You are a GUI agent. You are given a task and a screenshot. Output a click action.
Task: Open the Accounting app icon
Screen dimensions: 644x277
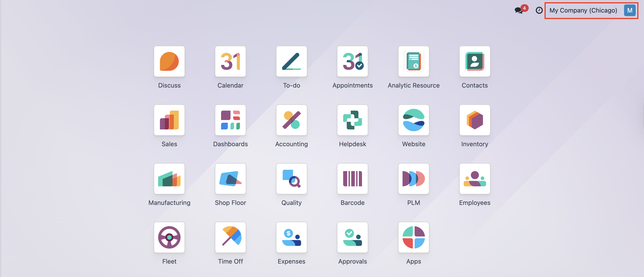pyautogui.click(x=291, y=120)
